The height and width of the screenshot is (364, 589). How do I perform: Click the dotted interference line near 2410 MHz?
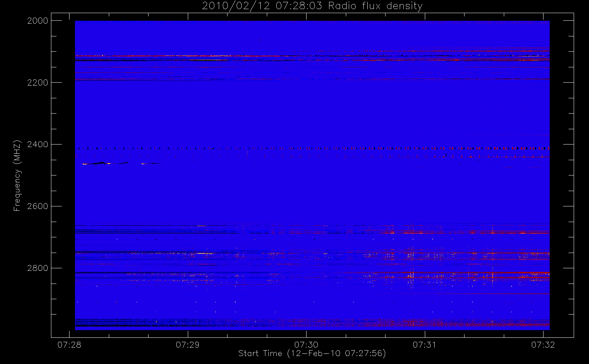pyautogui.click(x=312, y=148)
